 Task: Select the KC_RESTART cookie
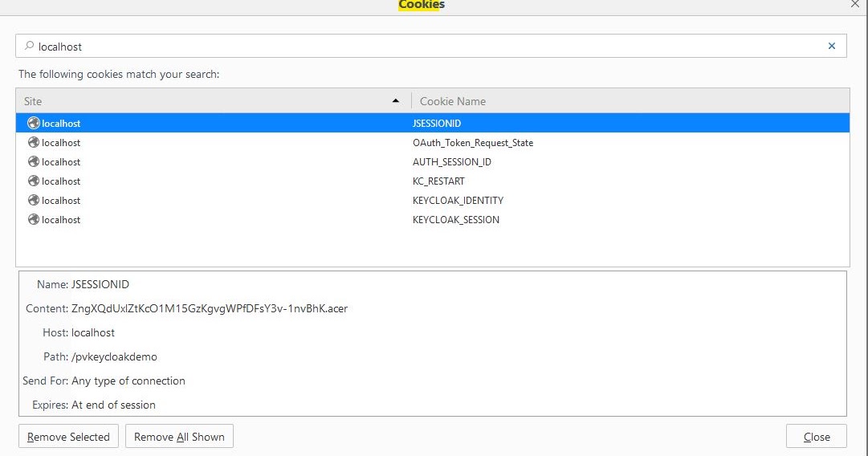[x=438, y=181]
